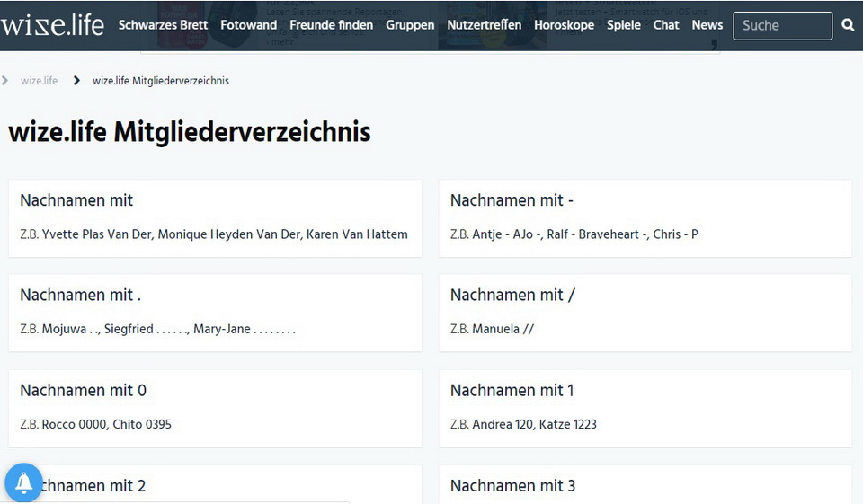This screenshot has width=863, height=504.
Task: Focus the Suche search field
Action: click(782, 26)
